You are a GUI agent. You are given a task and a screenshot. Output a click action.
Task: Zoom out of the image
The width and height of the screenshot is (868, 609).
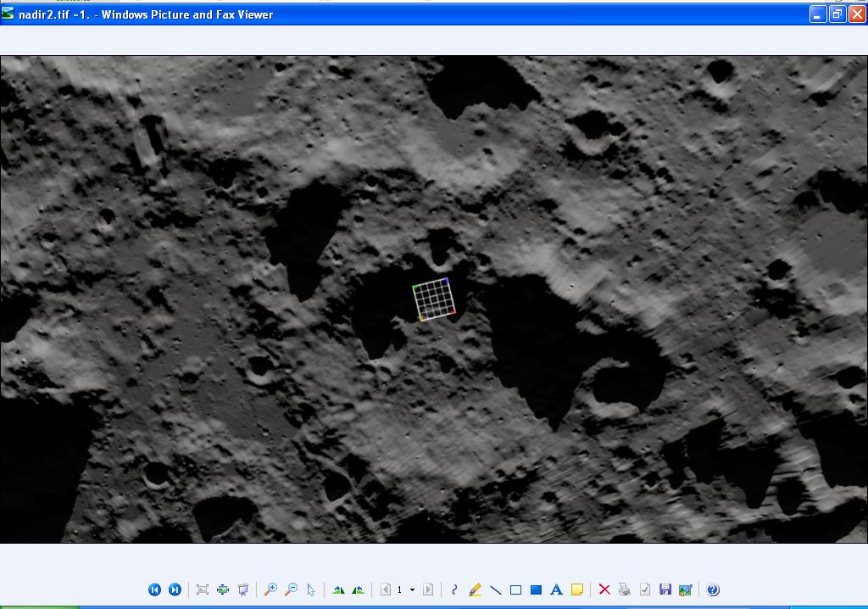coord(291,589)
